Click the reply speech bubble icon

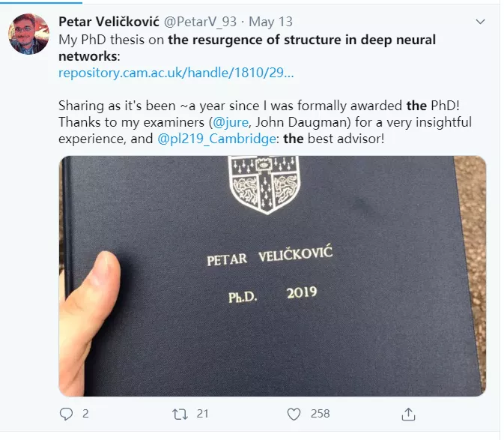pyautogui.click(x=66, y=414)
